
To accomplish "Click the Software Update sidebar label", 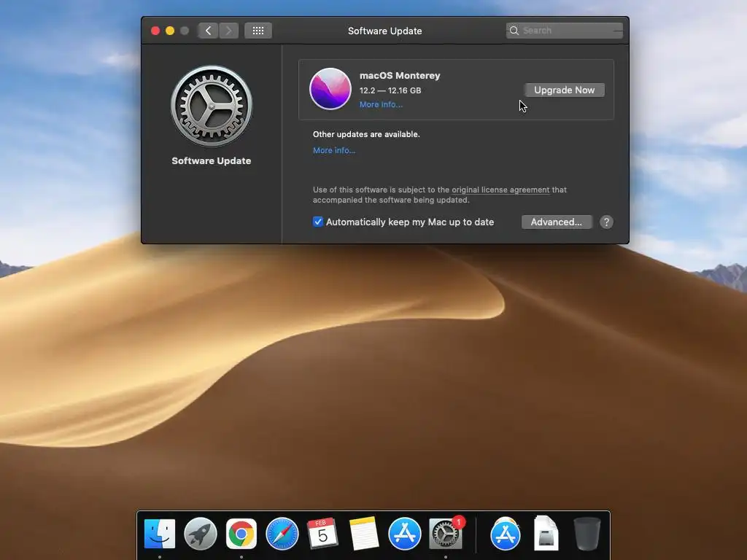I will pos(212,160).
